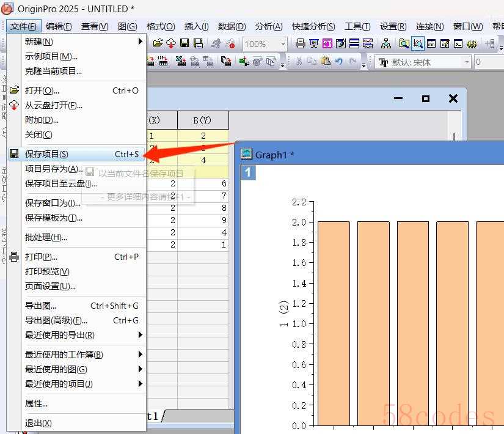The image size is (504, 434).
Task: Choose 批处理(H)... menu entry
Action: pos(76,237)
